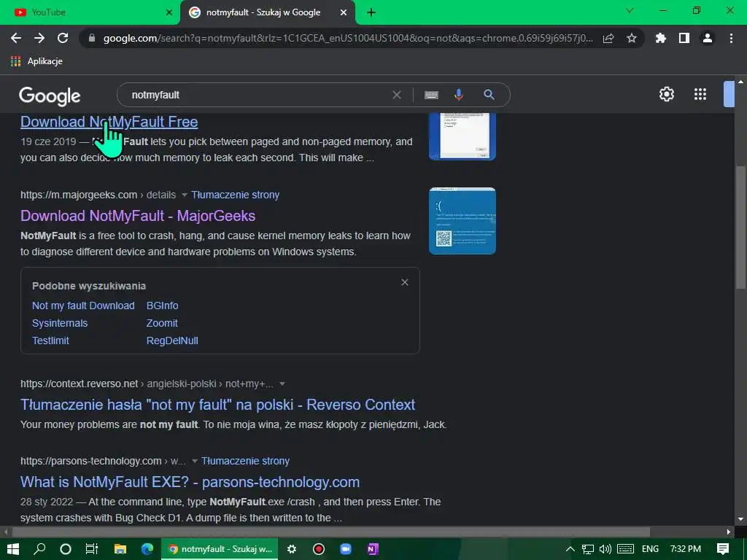Click Tłumaczenie strony for majorgeeks result
Viewport: 747px width, 560px height.
click(x=236, y=195)
